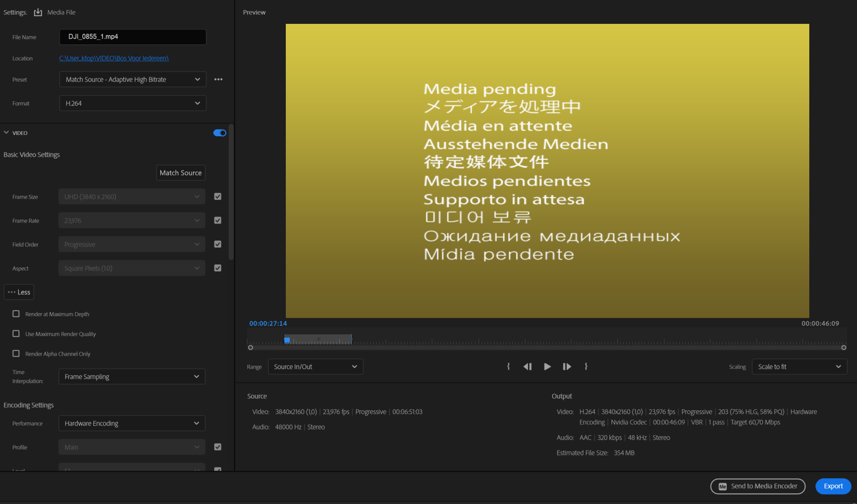The width and height of the screenshot is (857, 504).
Task: Switch to the Media File settings tab
Action: (61, 12)
